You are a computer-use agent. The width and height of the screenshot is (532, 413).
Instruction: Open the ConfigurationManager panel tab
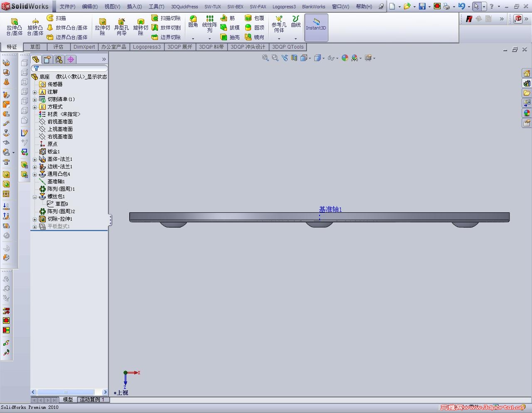pyautogui.click(x=59, y=59)
